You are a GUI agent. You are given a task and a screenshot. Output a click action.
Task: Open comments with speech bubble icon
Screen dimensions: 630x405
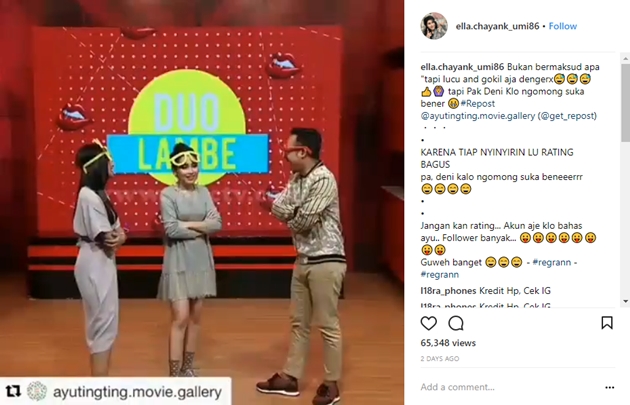(456, 323)
